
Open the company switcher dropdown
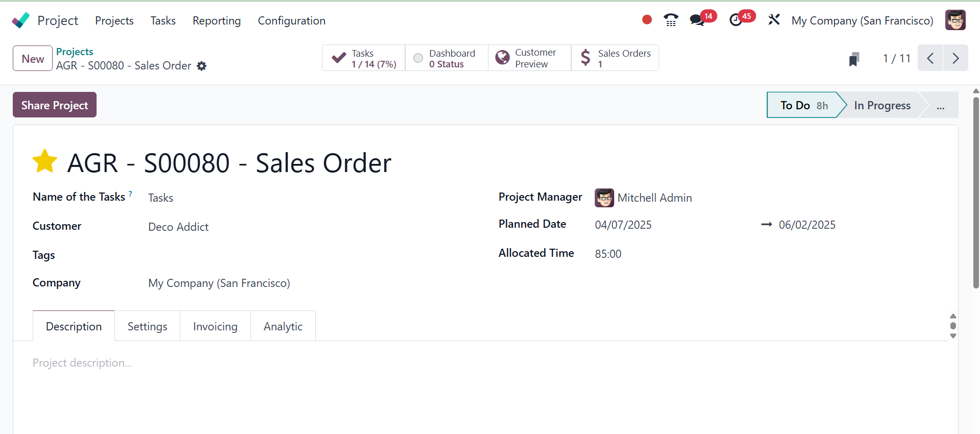[862, 20]
